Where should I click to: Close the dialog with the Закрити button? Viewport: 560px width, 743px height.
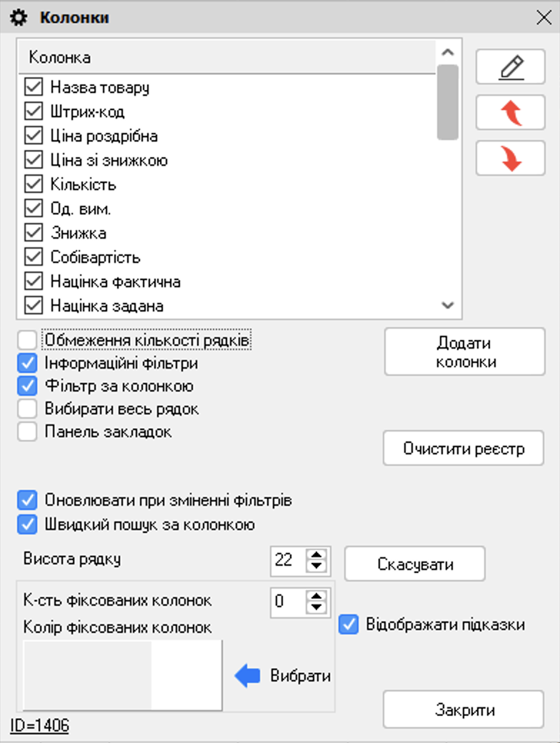[463, 710]
